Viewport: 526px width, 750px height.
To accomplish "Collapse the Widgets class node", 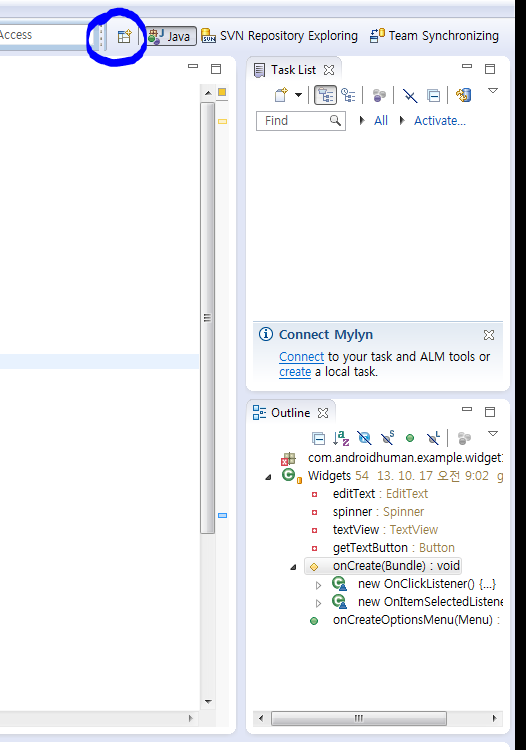I will tap(268, 477).
